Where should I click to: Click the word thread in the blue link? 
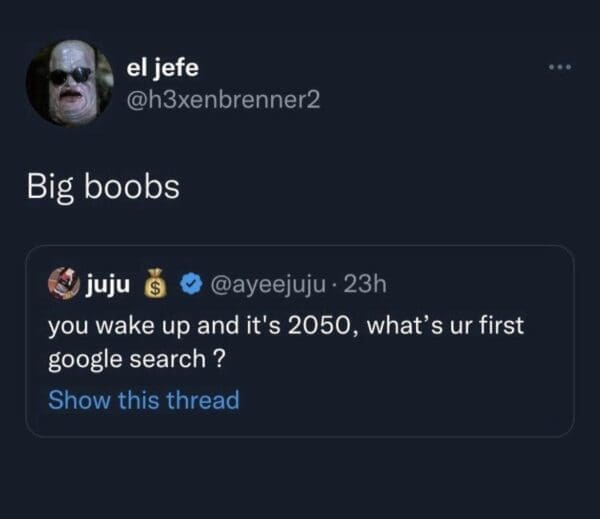203,400
